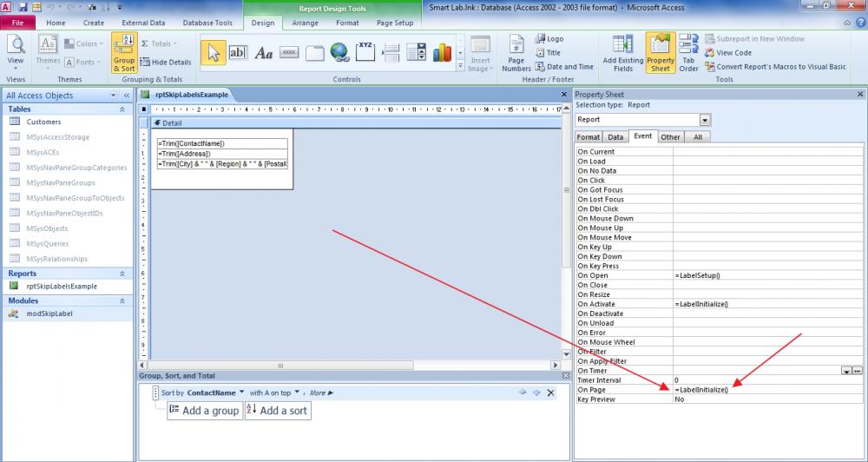Insert a Hyperlink control
868x462 pixels.
[x=340, y=53]
